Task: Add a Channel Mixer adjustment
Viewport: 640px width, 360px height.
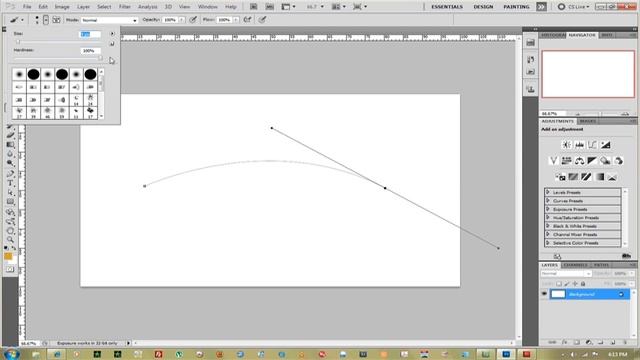Action: [618, 161]
